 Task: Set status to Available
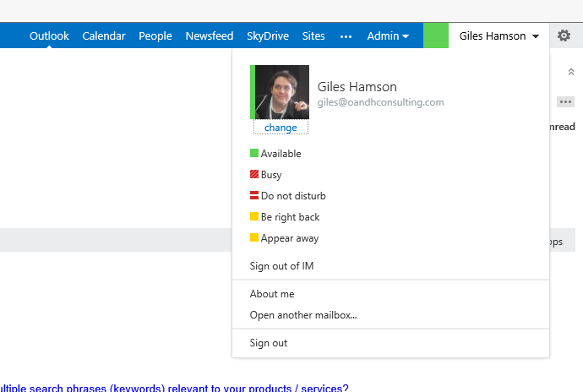281,154
